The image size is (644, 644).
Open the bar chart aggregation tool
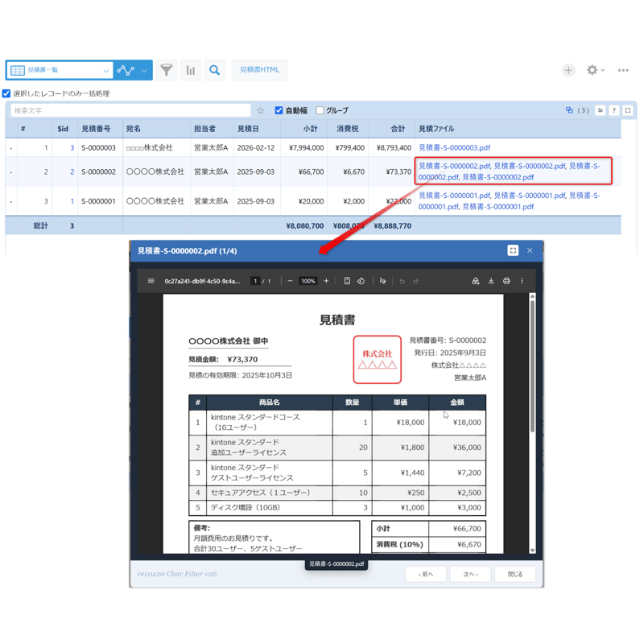(190, 70)
